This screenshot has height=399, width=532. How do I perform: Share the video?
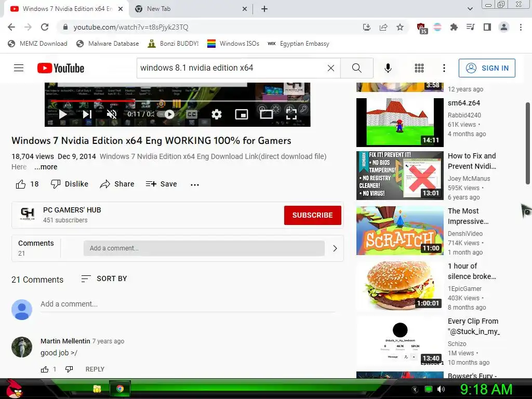117,184
